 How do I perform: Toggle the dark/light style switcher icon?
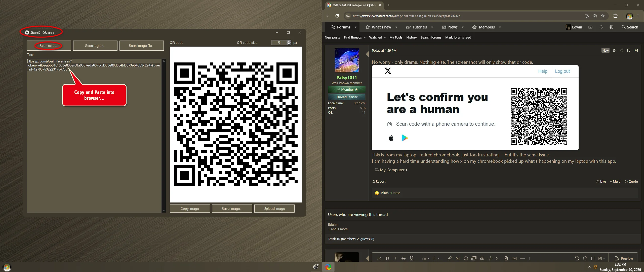tap(611, 27)
